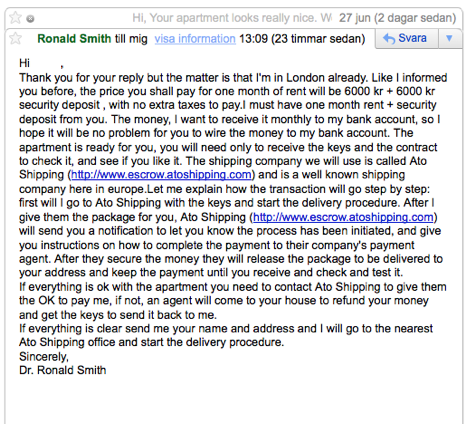Image resolution: width=476 pixels, height=424 pixels.
Task: Click the '27 jun (2 dagar sedan)' date
Action: pyautogui.click(x=397, y=18)
